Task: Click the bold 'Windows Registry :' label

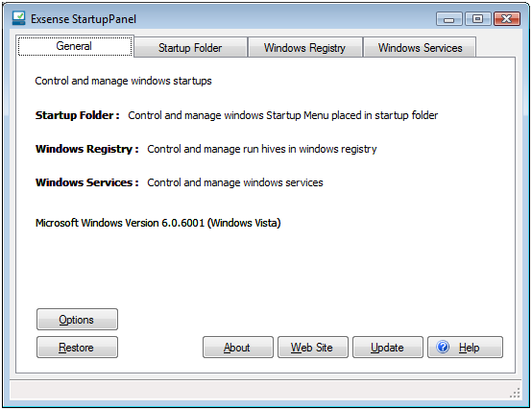Action: tap(87, 149)
